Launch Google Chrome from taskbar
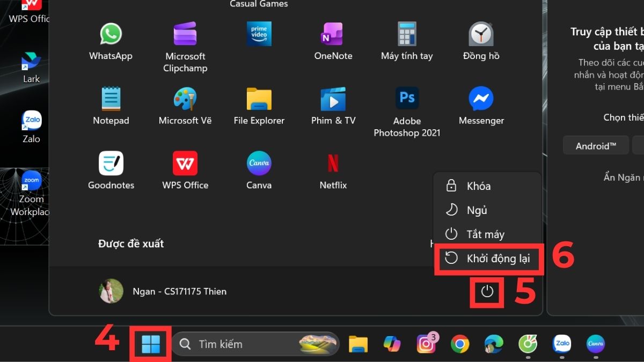644x362 pixels. click(x=460, y=344)
